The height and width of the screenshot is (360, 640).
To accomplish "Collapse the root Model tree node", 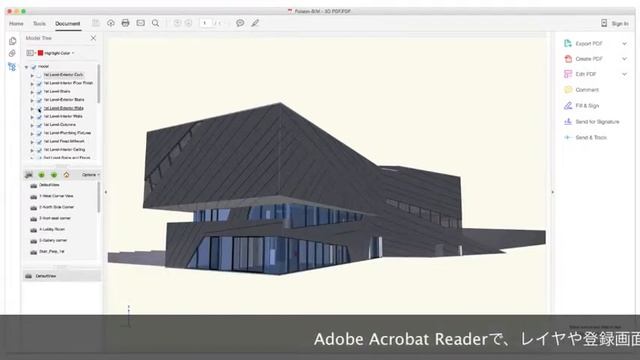I will (27, 67).
